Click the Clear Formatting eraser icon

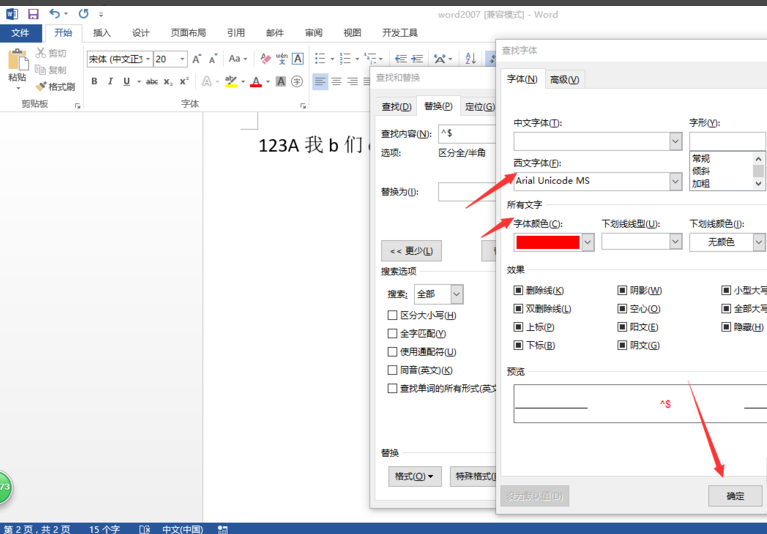tap(266, 59)
